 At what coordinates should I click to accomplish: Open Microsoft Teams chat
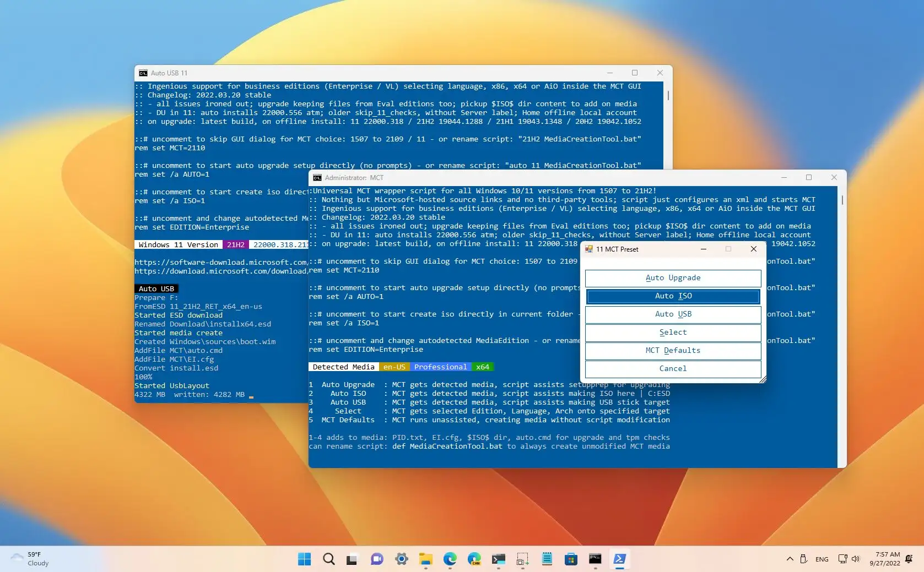[377, 559]
